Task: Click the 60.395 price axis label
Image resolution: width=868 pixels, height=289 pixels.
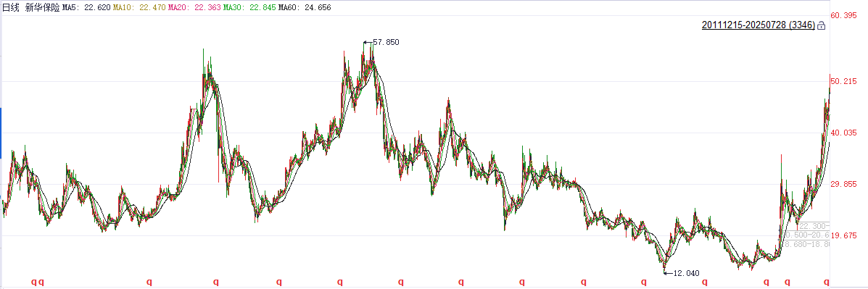Action: 846,15
